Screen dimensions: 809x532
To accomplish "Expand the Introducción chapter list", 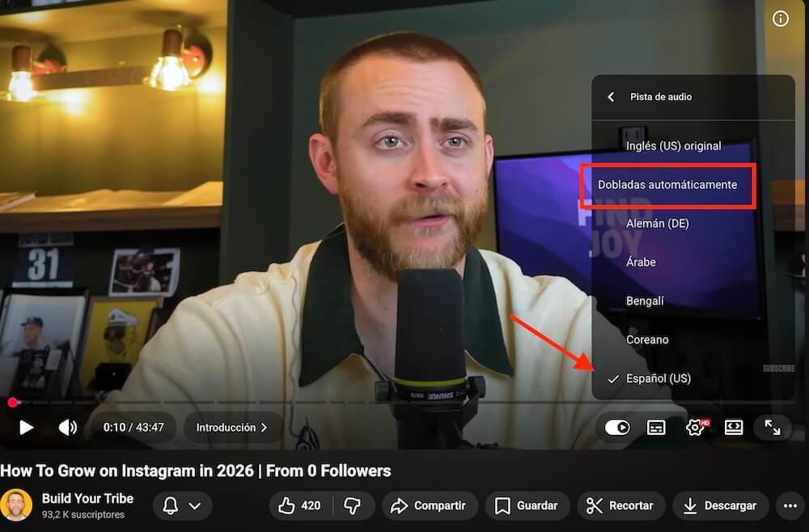I will (232, 428).
